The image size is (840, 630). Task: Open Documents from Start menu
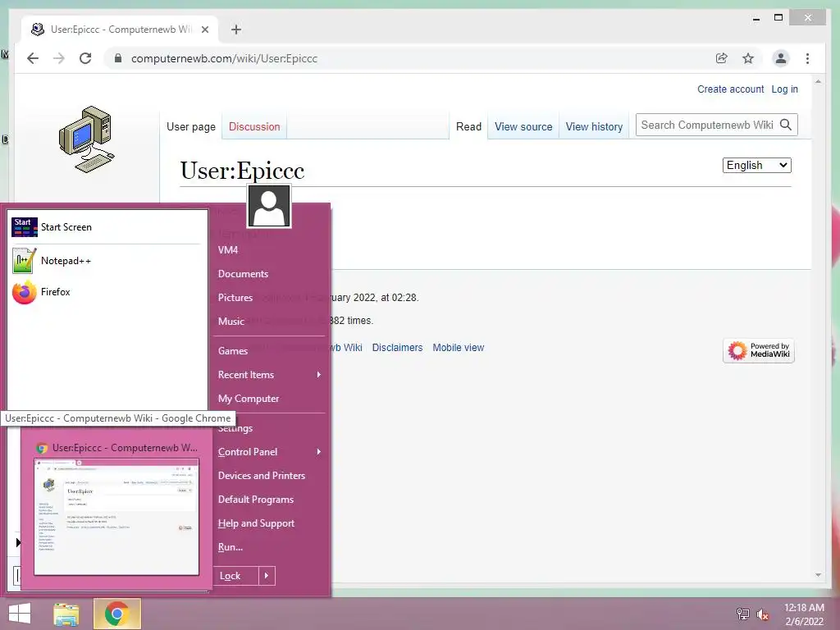point(243,274)
